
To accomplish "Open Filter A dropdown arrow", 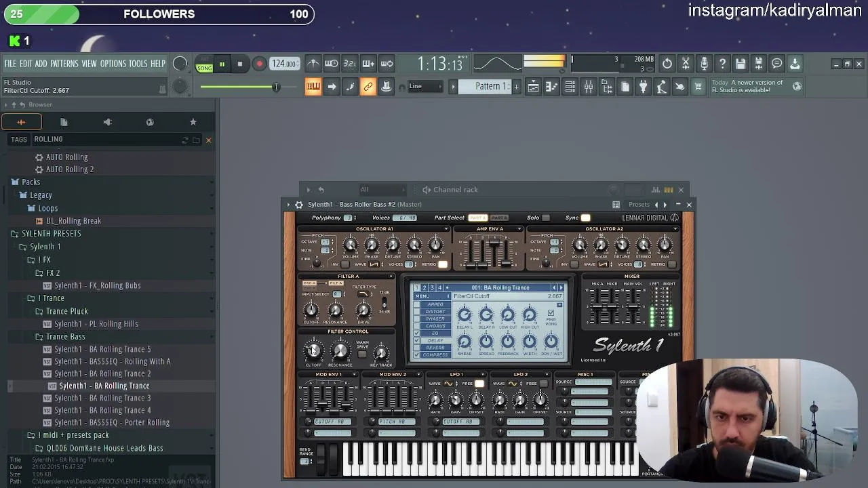I will (x=391, y=277).
